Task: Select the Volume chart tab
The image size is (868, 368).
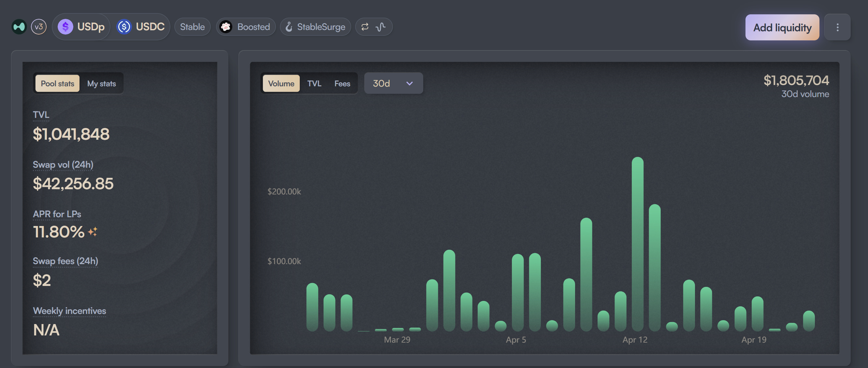Action: (281, 83)
